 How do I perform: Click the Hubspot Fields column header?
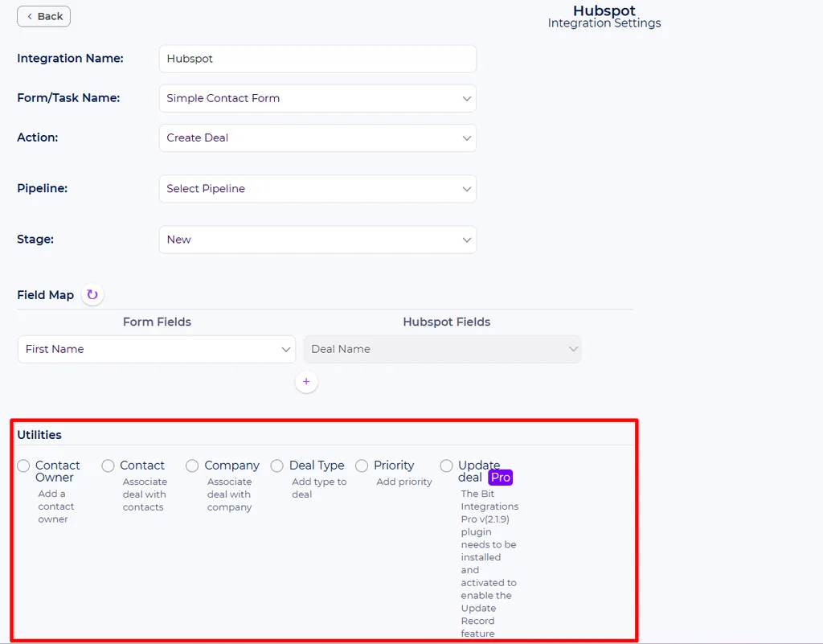tap(447, 322)
